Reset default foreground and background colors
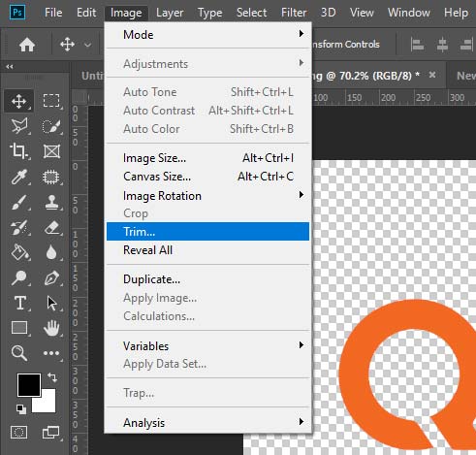Image resolution: width=476 pixels, height=455 pixels. click(x=21, y=409)
